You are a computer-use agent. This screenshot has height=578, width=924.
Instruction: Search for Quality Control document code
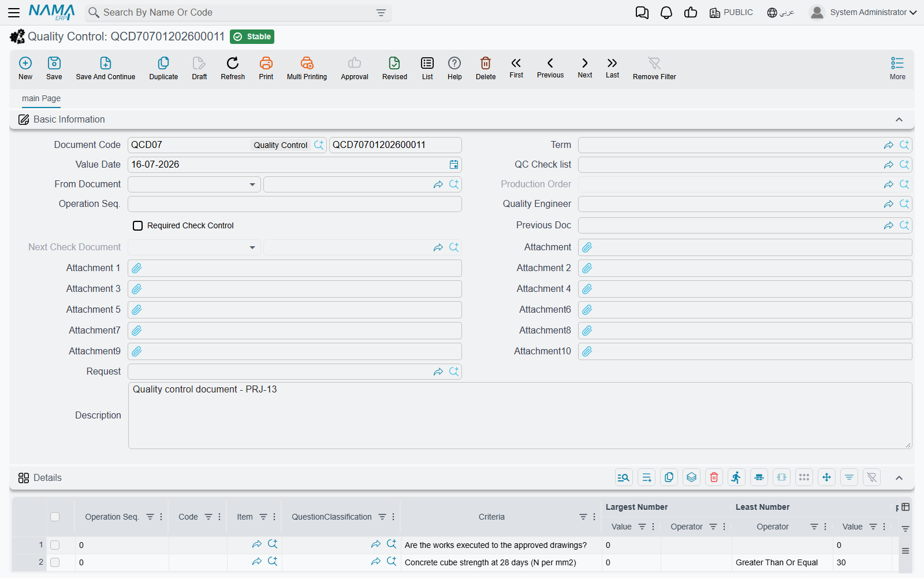[319, 145]
